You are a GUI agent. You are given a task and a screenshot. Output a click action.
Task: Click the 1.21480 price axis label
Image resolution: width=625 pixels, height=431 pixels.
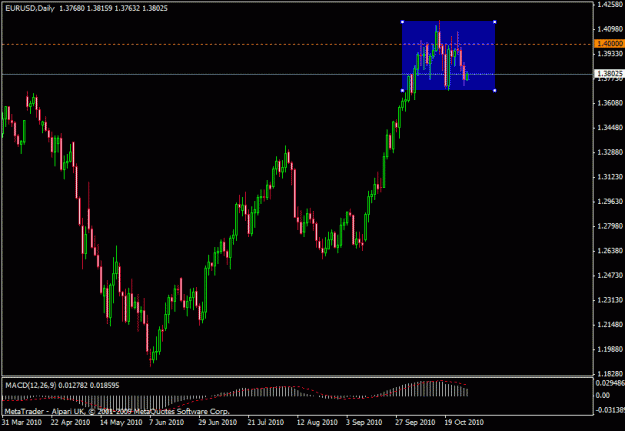point(610,325)
